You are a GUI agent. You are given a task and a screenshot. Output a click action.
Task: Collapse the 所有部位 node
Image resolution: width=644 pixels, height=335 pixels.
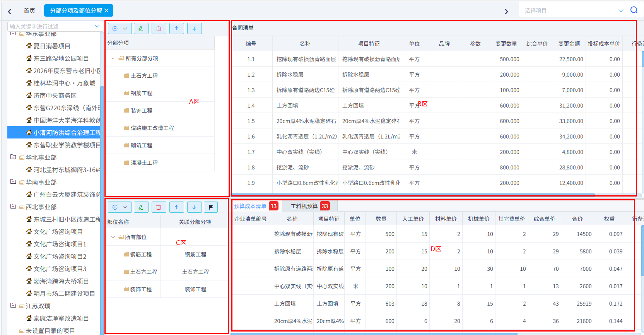[113, 237]
